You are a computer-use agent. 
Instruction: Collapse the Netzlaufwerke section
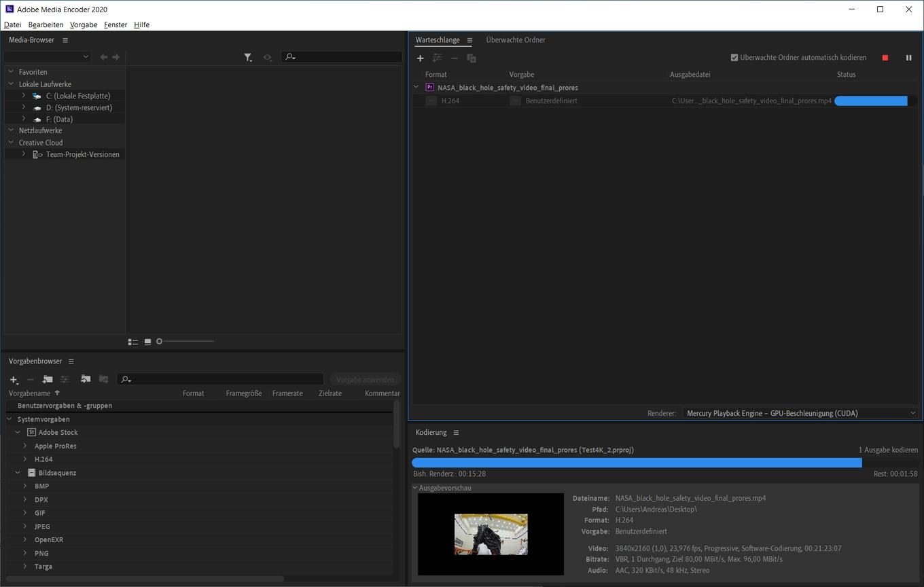11,130
